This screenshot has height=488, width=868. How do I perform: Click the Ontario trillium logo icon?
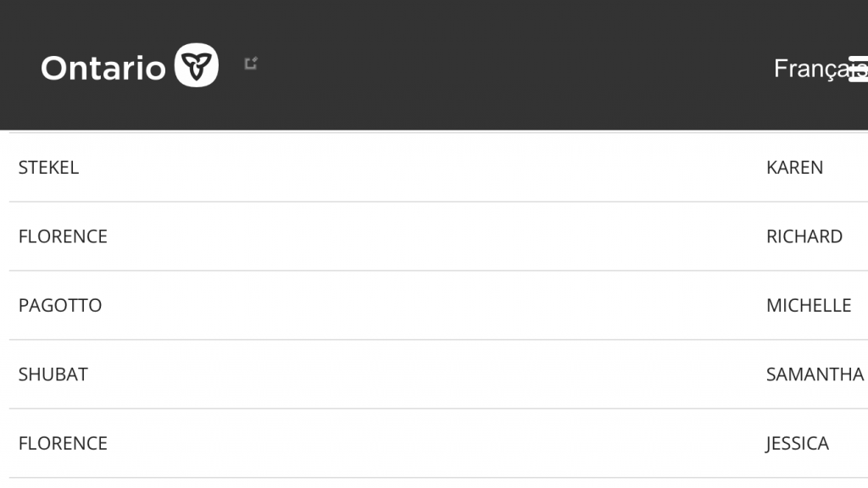coord(197,66)
